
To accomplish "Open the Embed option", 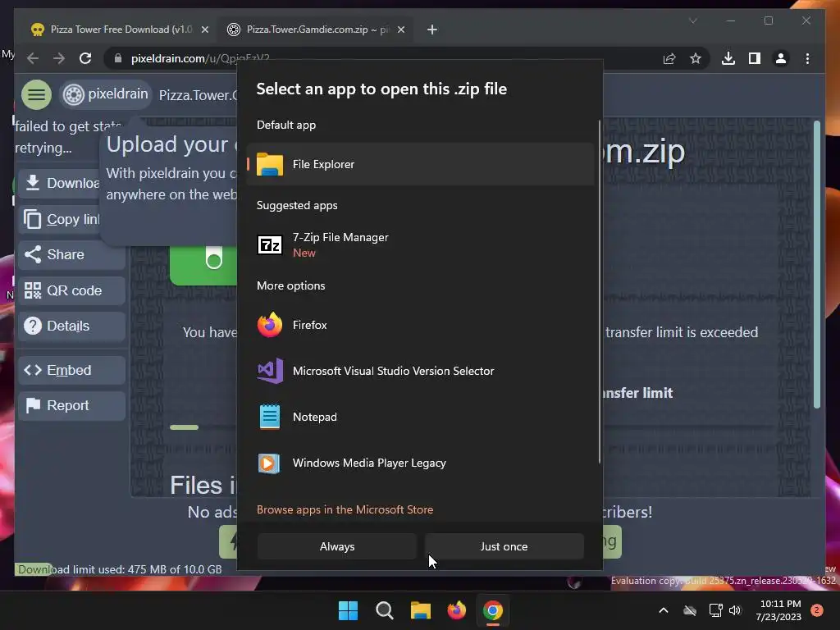I will [72, 370].
